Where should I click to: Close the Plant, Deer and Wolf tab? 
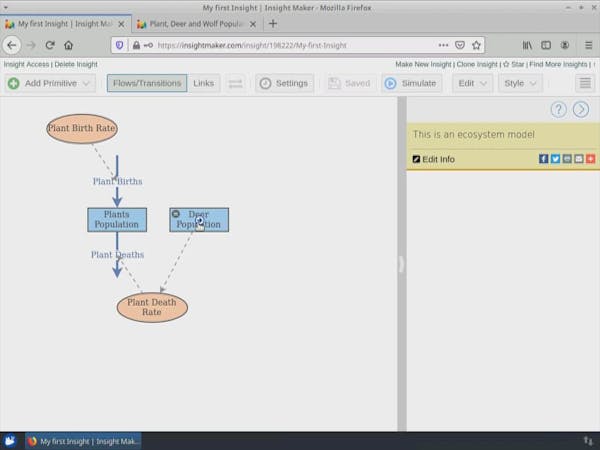click(253, 24)
